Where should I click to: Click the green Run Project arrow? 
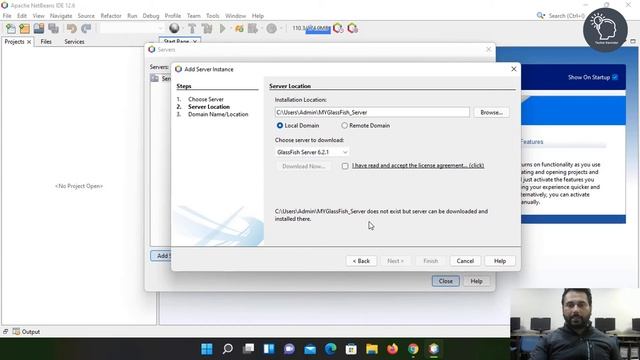point(223,28)
